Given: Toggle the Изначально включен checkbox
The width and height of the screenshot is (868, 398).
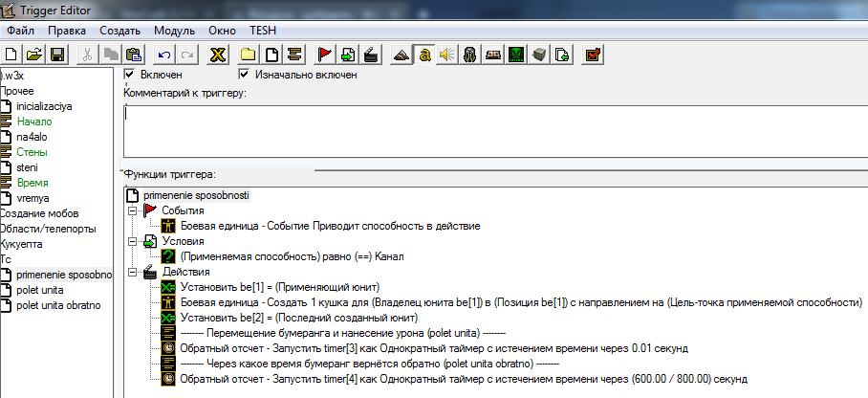Looking at the screenshot, I should click(x=244, y=75).
